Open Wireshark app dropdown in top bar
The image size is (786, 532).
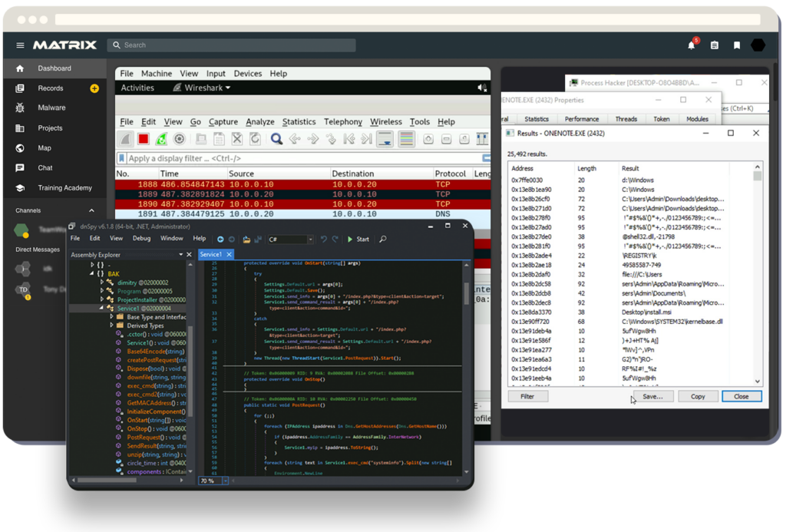[202, 88]
